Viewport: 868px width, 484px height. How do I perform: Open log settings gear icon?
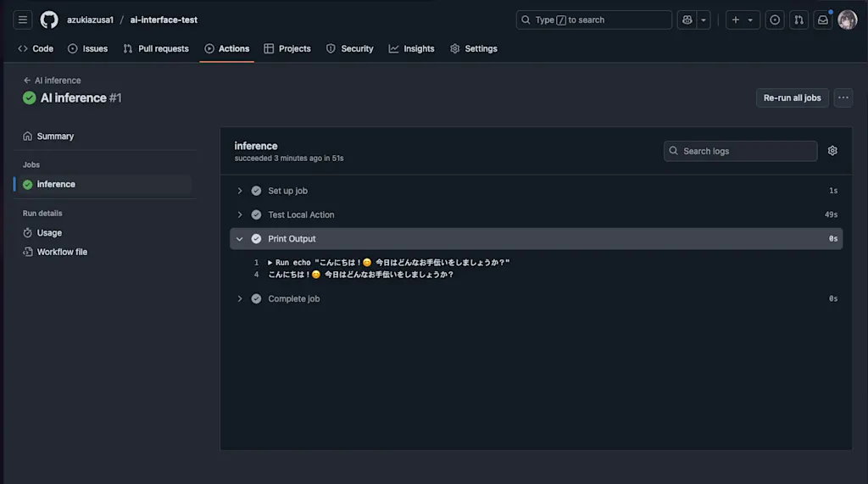click(x=832, y=151)
